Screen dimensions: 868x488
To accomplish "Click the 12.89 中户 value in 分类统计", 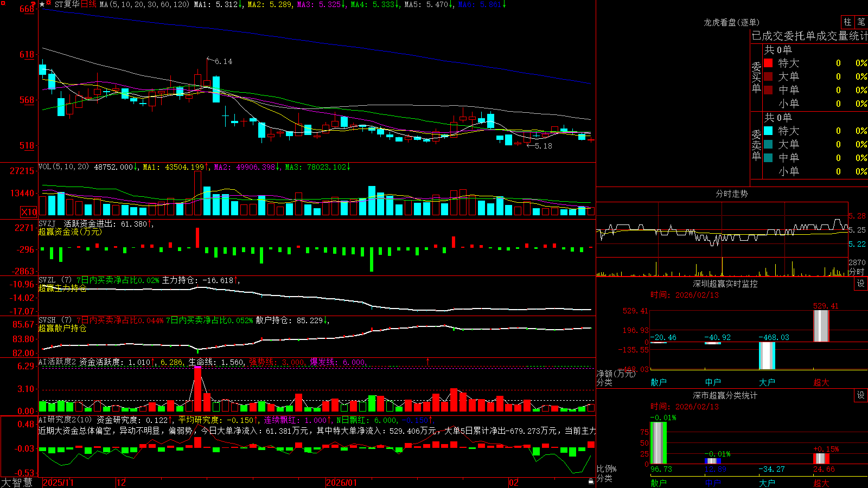I will 716,469.
